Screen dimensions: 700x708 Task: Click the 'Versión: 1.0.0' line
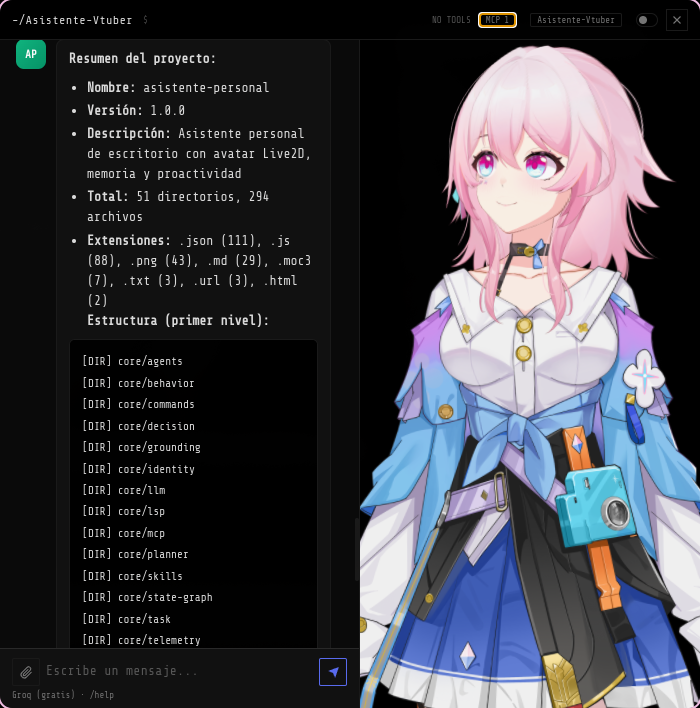[136, 110]
